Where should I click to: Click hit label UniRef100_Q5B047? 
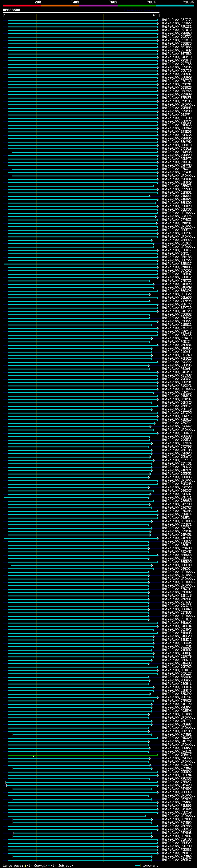(177, 755)
